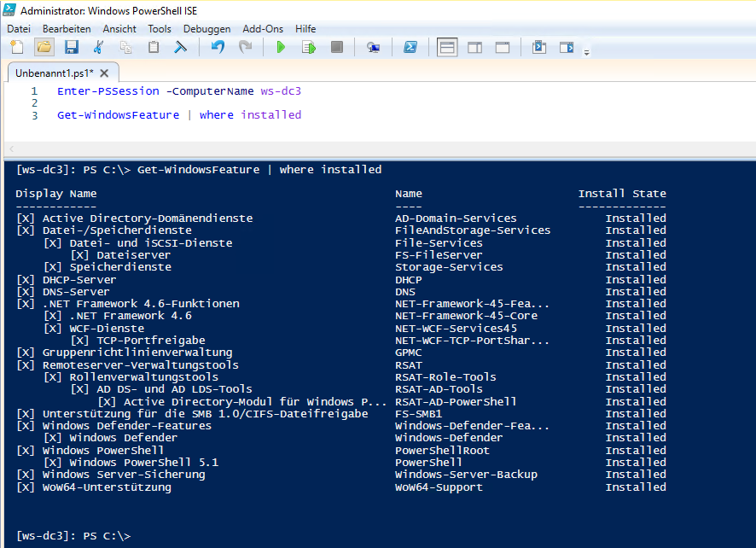Open the Hilfe menu
Image resolution: width=756 pixels, height=548 pixels.
pos(305,29)
